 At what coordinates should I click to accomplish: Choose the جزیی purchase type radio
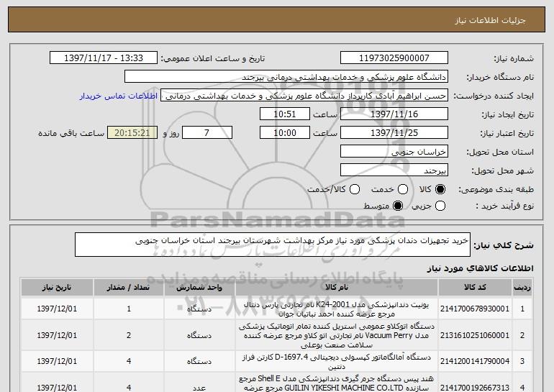pos(440,206)
